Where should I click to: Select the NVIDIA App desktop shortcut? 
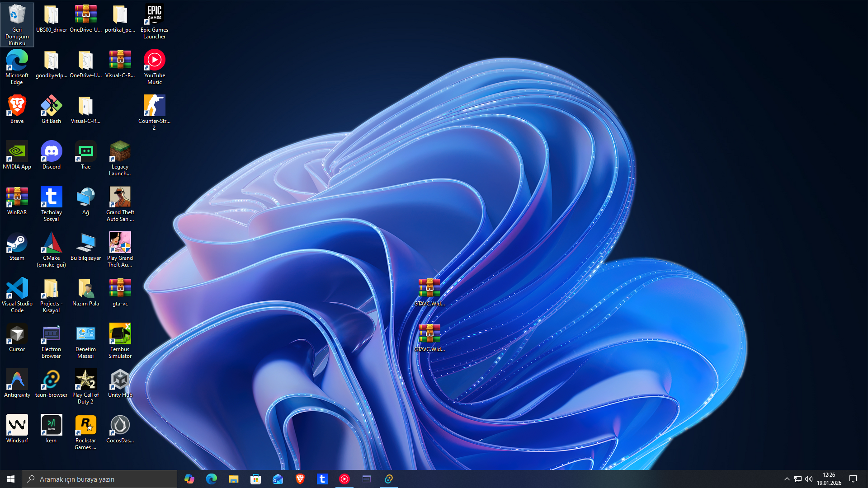[x=17, y=155]
